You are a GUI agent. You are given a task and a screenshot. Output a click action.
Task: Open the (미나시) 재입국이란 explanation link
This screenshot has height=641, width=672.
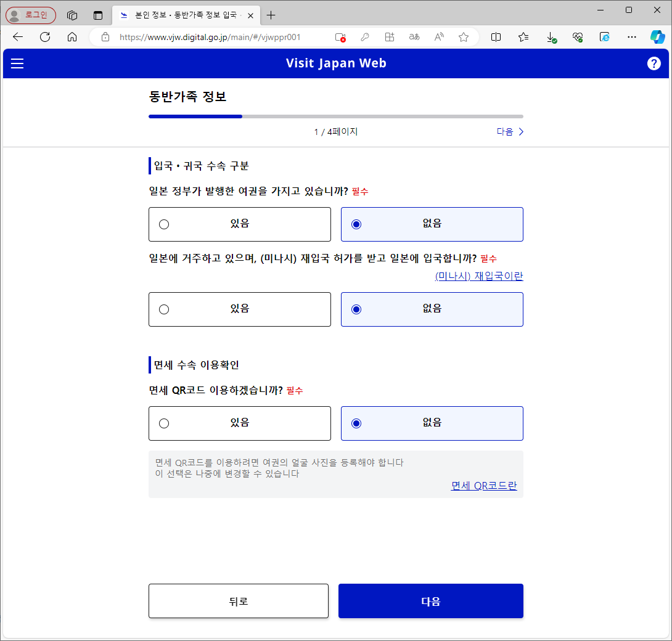[x=479, y=276]
